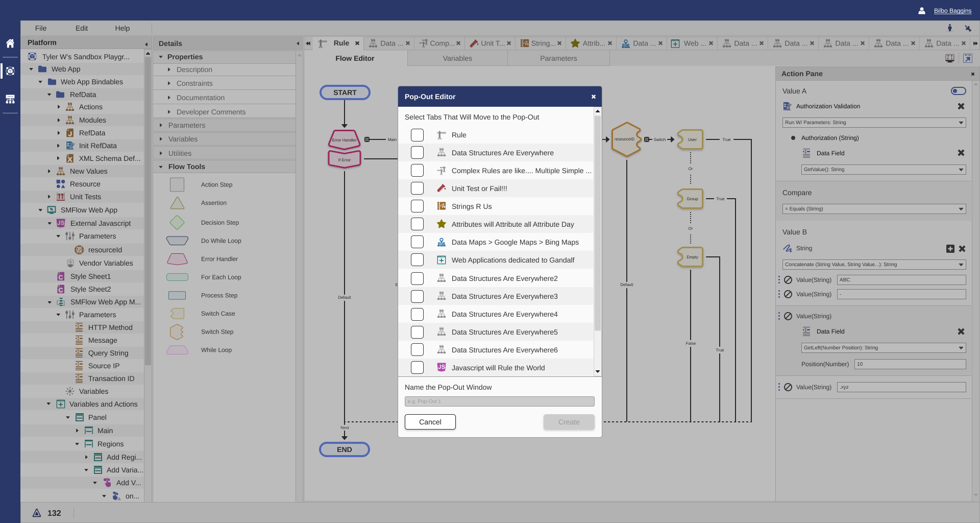Check the Javascript will Rule the World checkbox
Viewport: 980px width, 523px height.
coord(417,368)
